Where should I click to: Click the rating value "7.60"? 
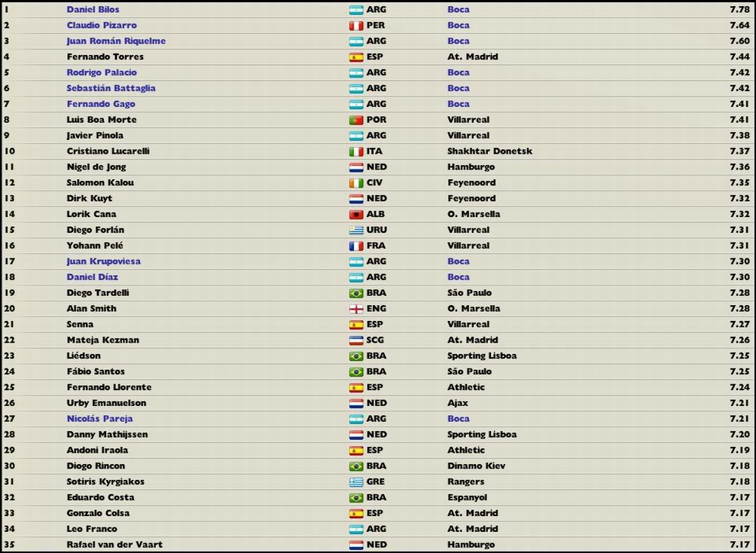click(x=739, y=41)
